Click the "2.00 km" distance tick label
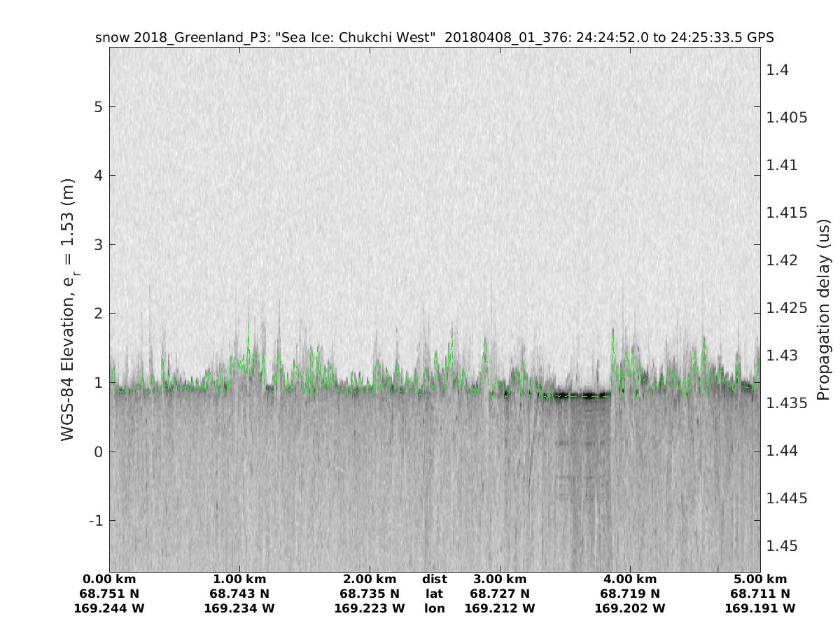 (x=370, y=579)
